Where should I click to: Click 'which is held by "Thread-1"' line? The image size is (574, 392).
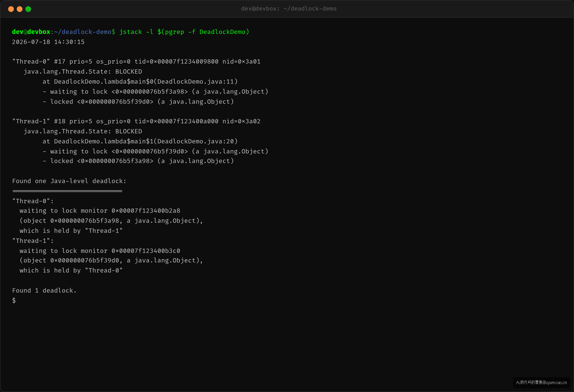[x=71, y=231]
